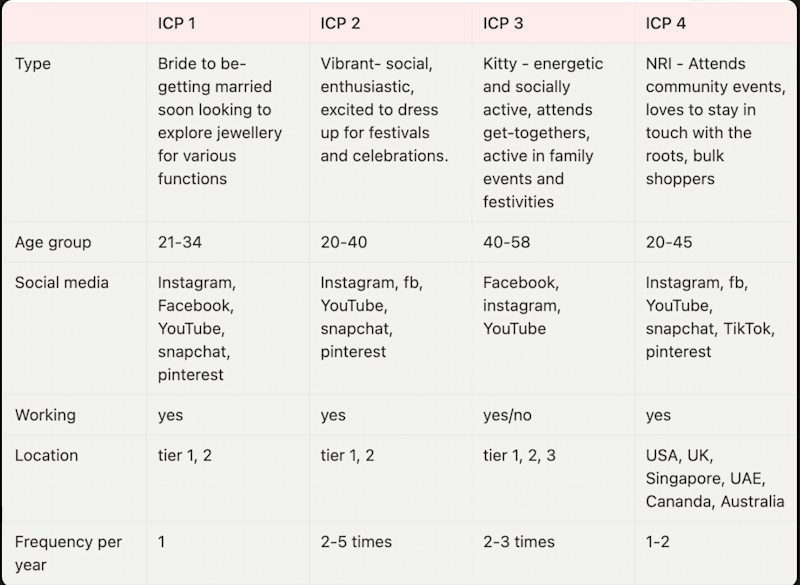
Task: Click the Working row label
Action: click(x=45, y=415)
